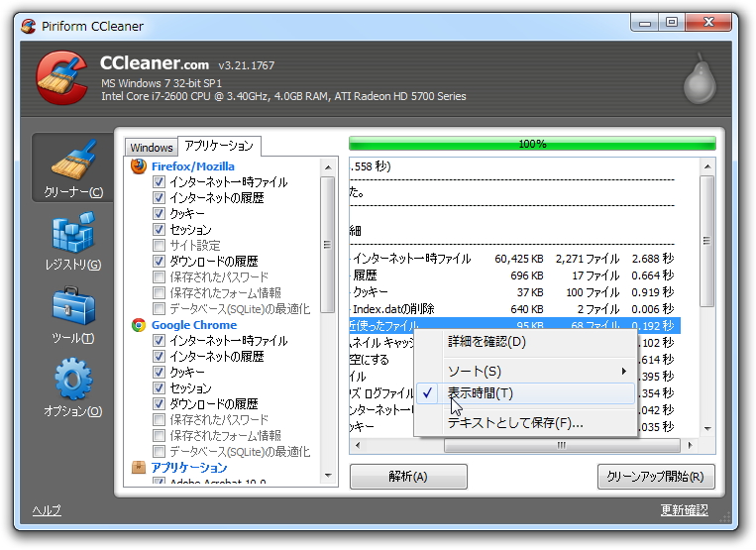Click the v3.21.1767 version text

point(247,65)
